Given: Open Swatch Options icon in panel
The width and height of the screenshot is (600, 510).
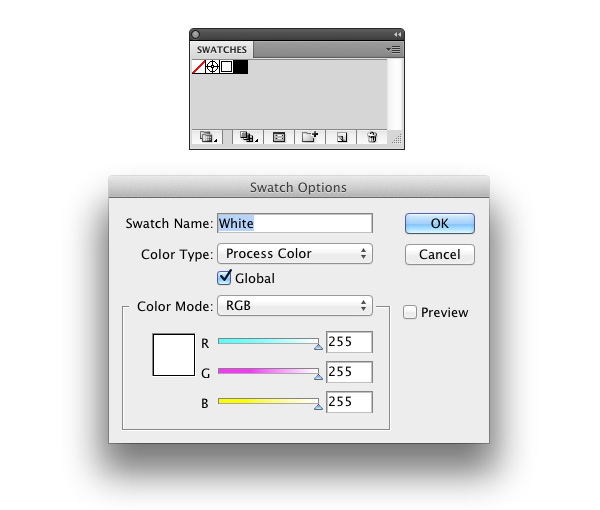Looking at the screenshot, I should 279,137.
